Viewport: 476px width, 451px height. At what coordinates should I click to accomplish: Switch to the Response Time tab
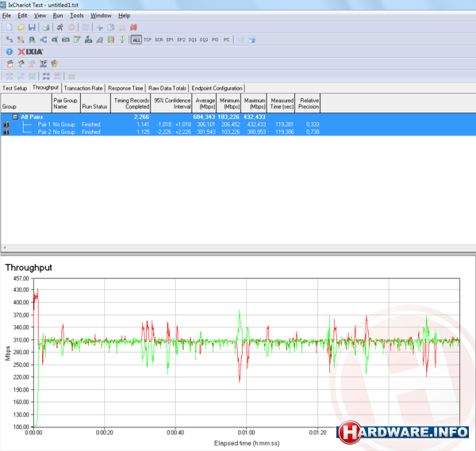[125, 88]
